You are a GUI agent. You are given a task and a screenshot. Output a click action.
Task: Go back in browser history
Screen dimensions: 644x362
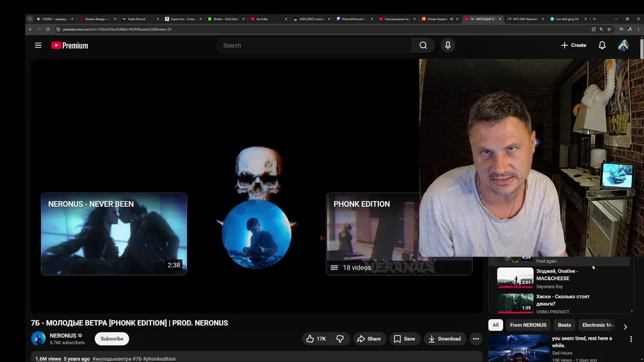30,29
